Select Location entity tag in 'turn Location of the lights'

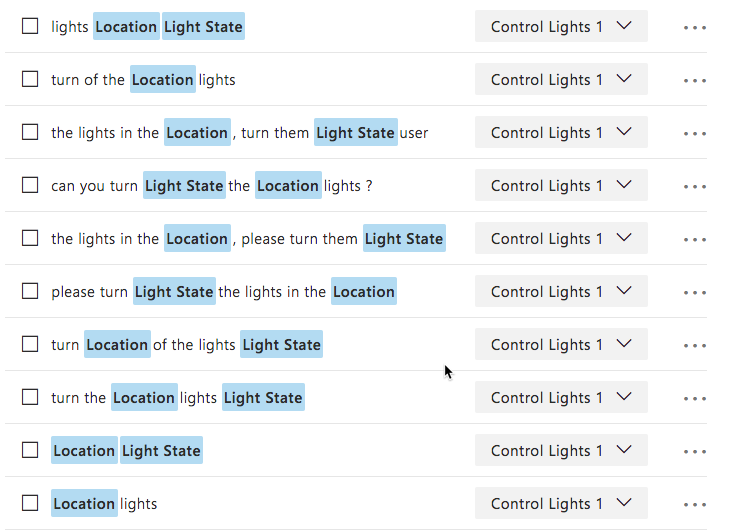click(117, 345)
